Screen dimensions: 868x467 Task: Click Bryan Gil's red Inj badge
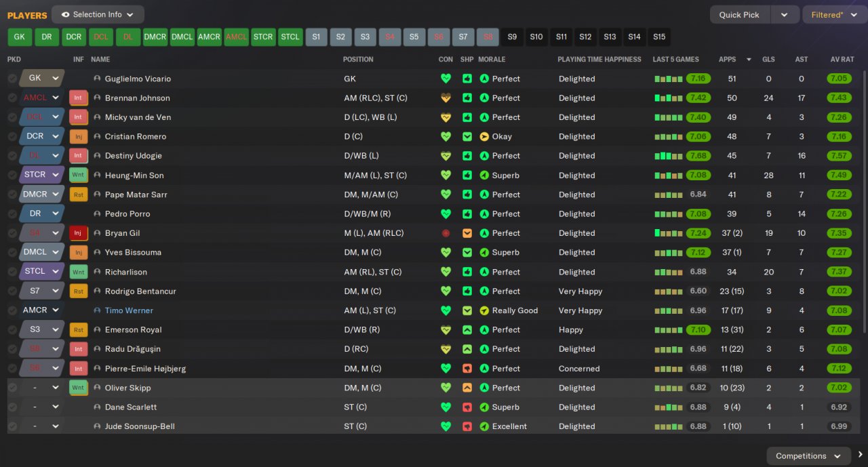point(79,233)
